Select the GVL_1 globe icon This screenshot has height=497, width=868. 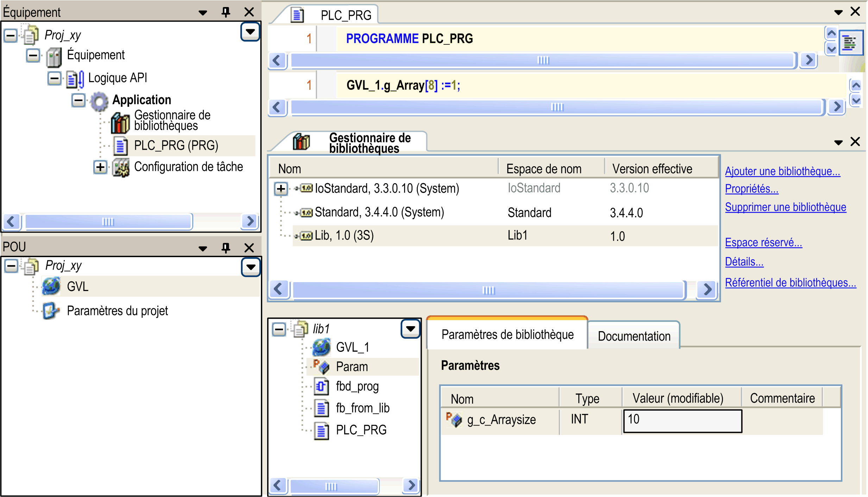pyautogui.click(x=321, y=347)
